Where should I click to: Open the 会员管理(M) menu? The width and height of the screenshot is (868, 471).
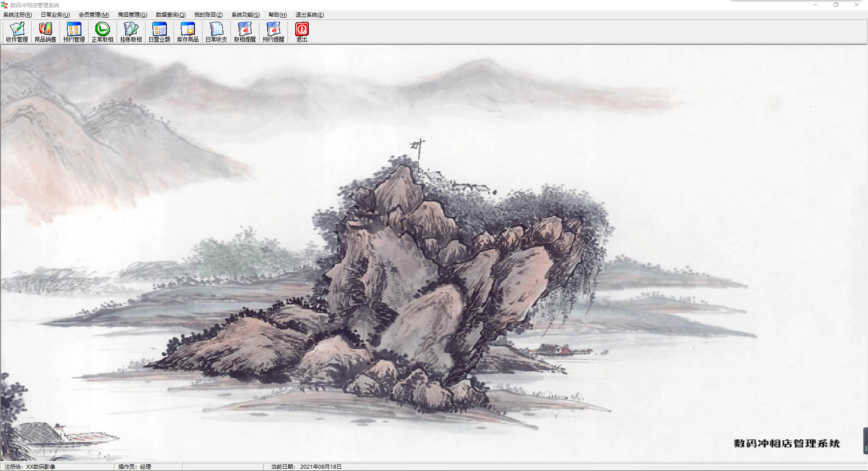(x=94, y=15)
